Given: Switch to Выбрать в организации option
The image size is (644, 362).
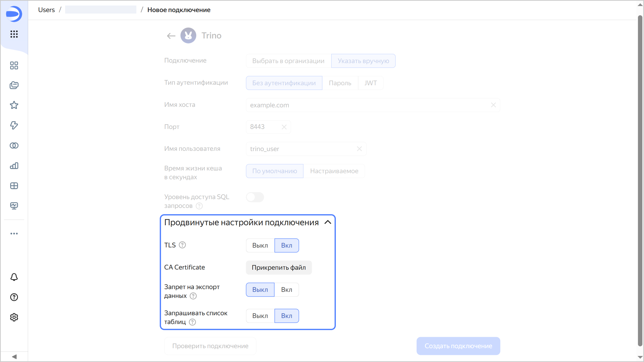Looking at the screenshot, I should point(288,61).
